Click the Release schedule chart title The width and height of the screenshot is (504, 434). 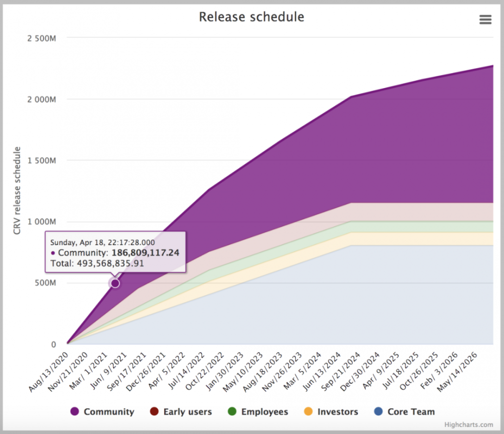click(x=251, y=17)
